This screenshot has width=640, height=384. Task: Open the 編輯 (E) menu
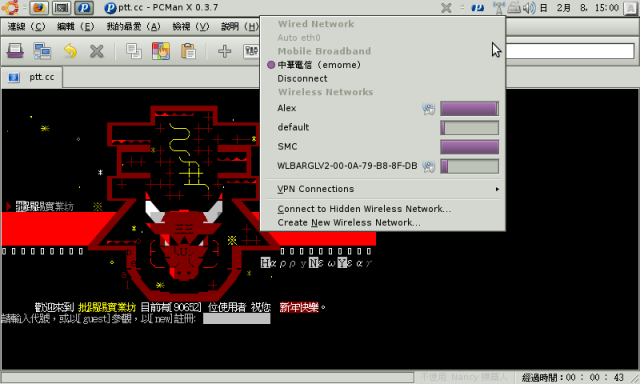point(76,27)
